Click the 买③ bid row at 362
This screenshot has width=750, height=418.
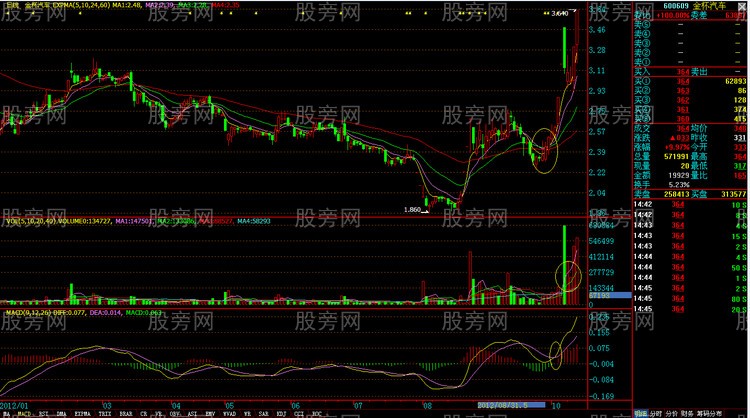pos(690,100)
